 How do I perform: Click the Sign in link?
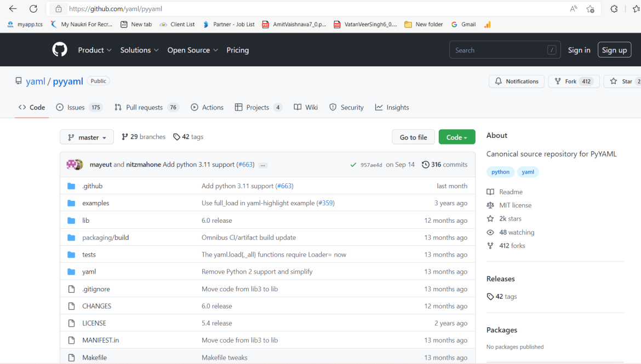coord(579,50)
